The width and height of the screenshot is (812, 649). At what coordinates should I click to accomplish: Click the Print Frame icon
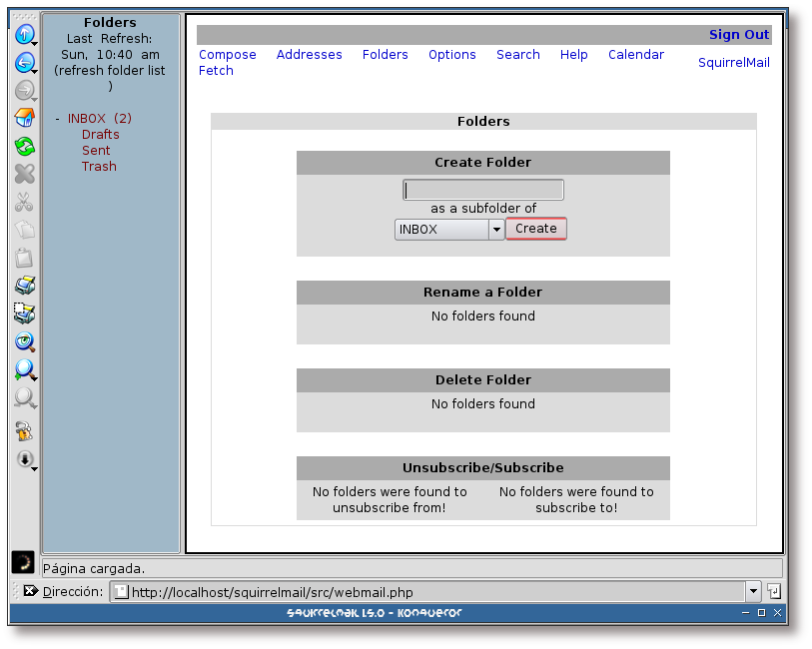[x=24, y=314]
